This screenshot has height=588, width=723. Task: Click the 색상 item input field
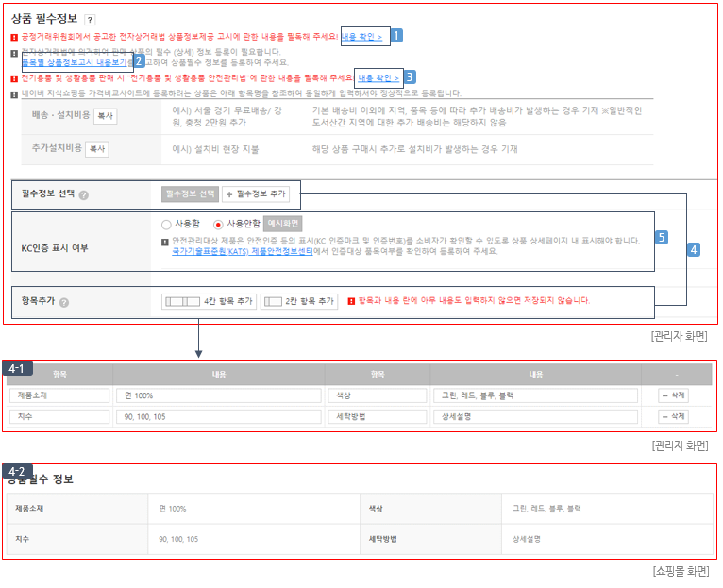(x=378, y=395)
